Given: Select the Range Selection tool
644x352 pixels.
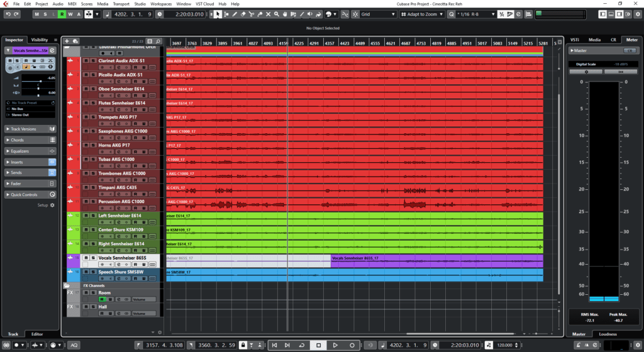Looking at the screenshot, I should tap(226, 14).
